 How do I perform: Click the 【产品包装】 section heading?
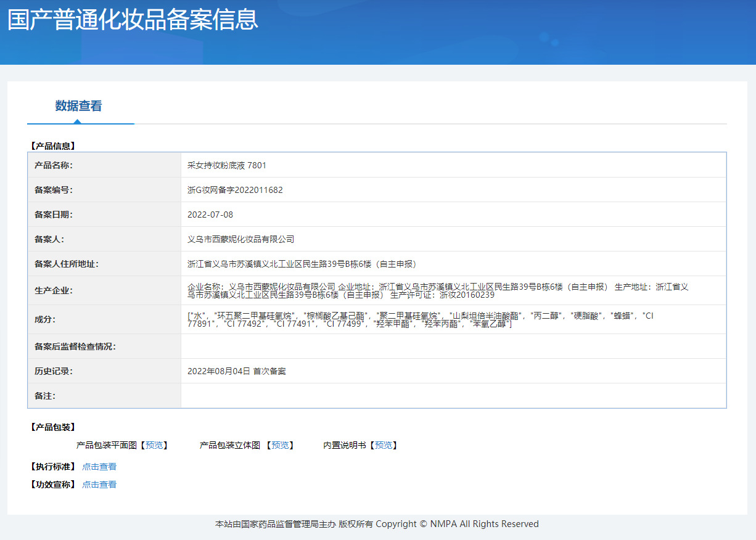(52, 427)
